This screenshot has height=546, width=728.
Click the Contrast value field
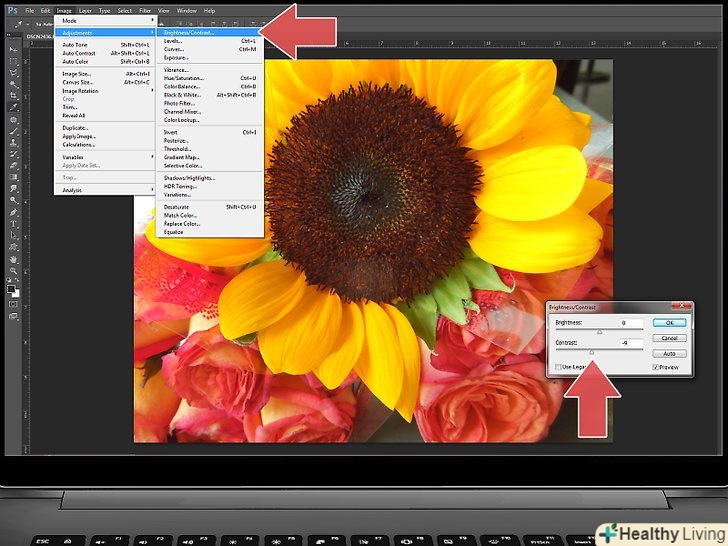[631, 343]
